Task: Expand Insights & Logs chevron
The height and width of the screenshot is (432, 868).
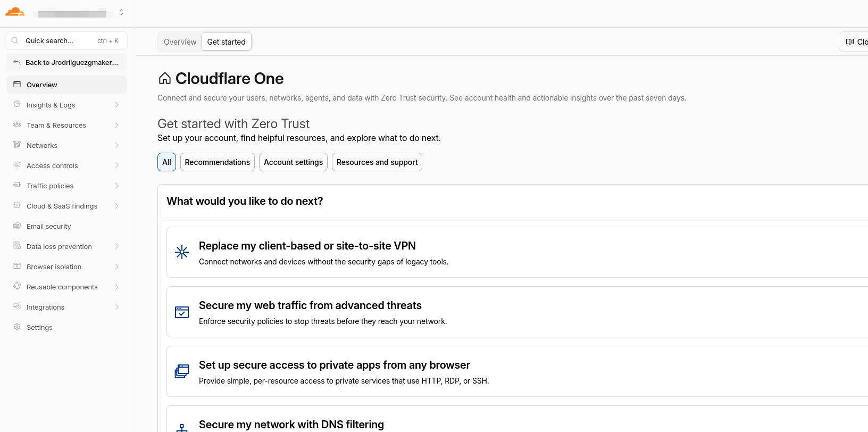Action: click(x=116, y=105)
